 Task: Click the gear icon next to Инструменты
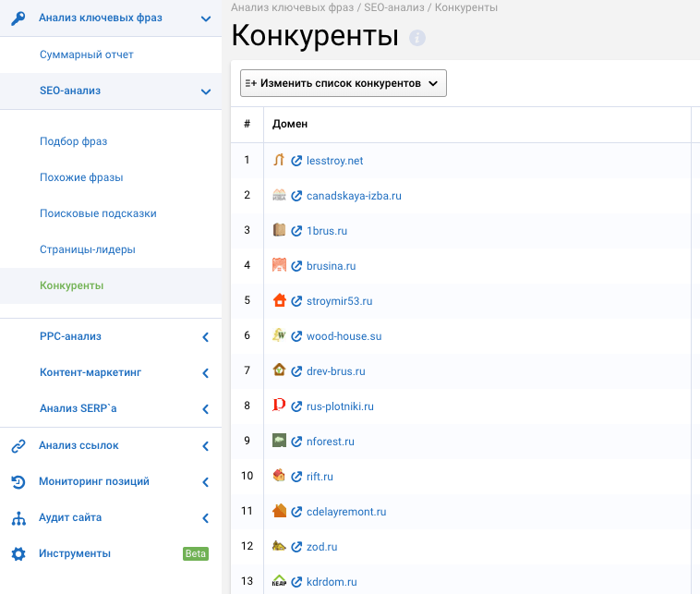(18, 553)
